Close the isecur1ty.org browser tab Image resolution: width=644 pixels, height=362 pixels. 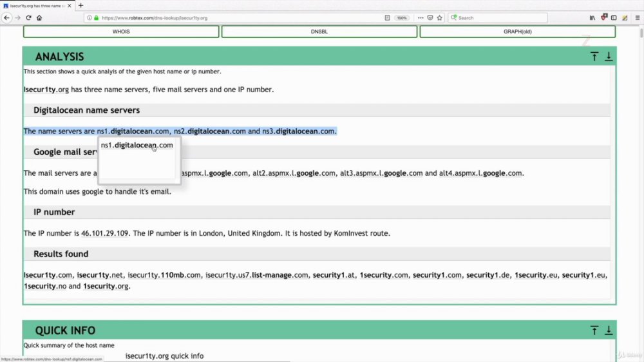(70, 6)
